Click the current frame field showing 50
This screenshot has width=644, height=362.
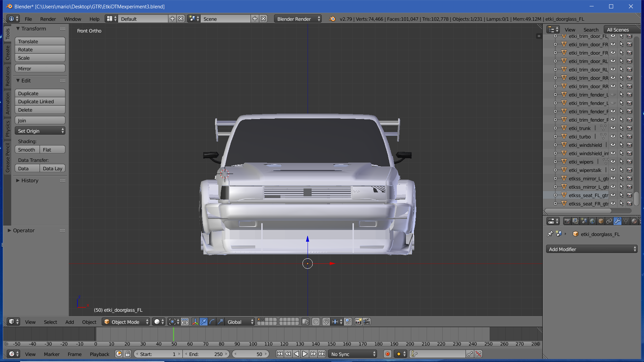pyautogui.click(x=251, y=354)
